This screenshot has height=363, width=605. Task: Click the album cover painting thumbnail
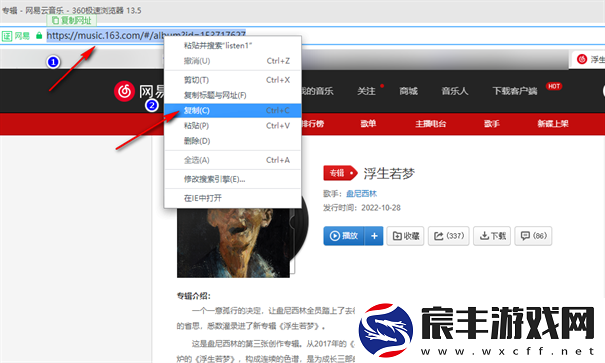click(233, 243)
